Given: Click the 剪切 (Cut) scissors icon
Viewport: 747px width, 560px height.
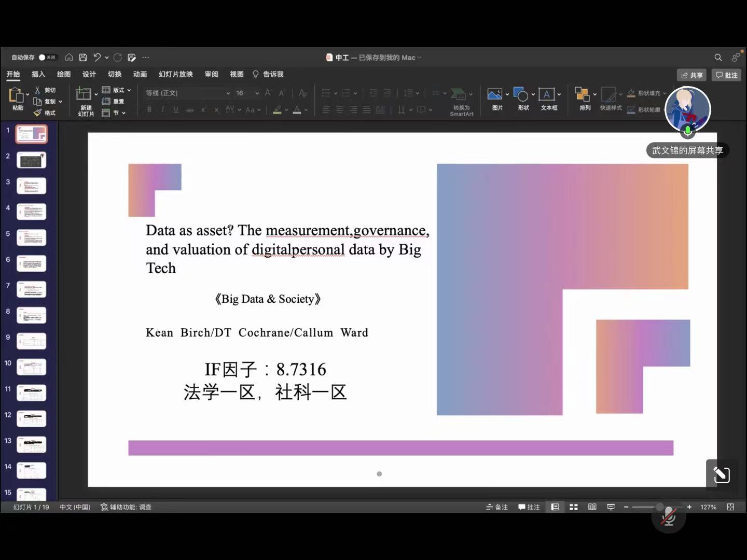Looking at the screenshot, I should pyautogui.click(x=37, y=90).
